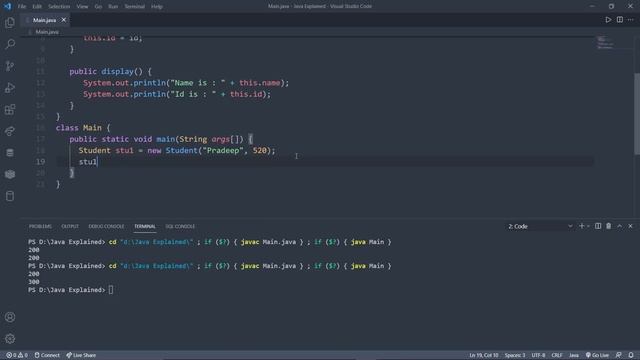Click the feedback icon in status bar

coord(619,355)
